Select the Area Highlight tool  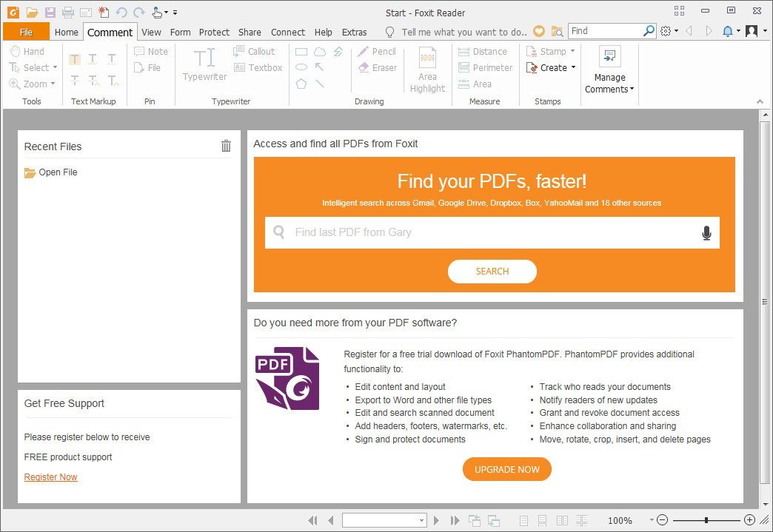tap(427, 70)
